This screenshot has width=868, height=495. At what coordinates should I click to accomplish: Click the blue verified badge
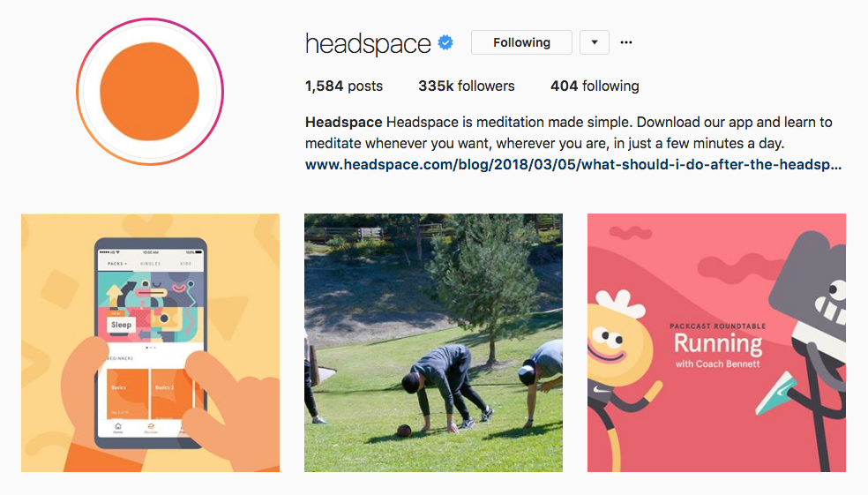445,42
